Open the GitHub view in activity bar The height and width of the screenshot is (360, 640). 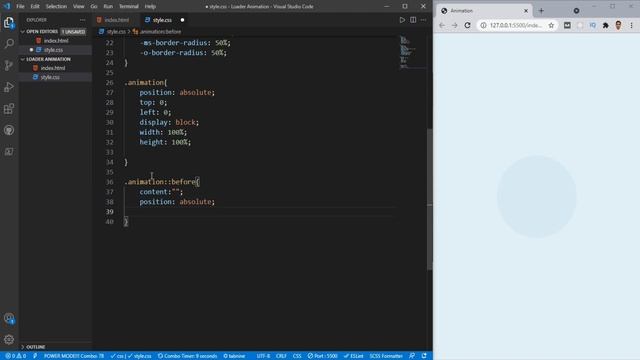[x=9, y=130]
